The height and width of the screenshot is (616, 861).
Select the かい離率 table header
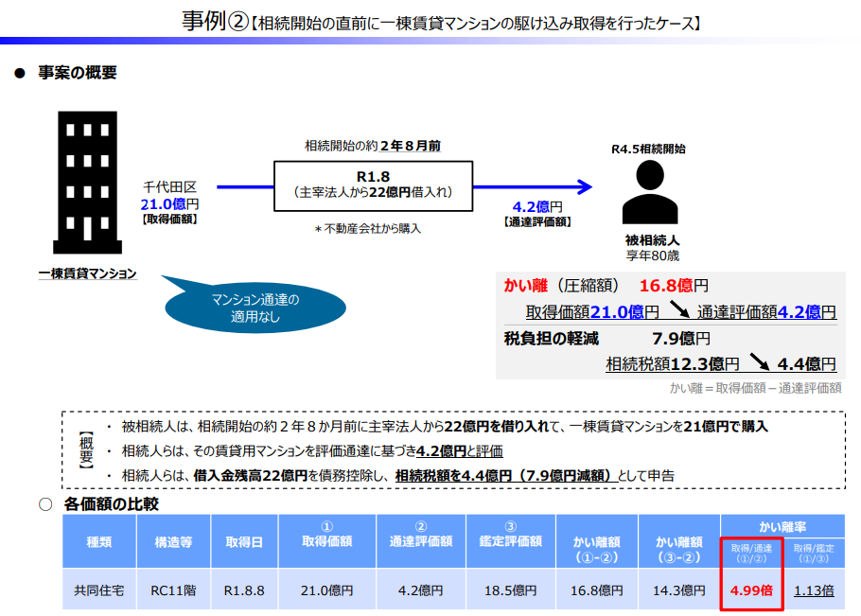tap(782, 526)
